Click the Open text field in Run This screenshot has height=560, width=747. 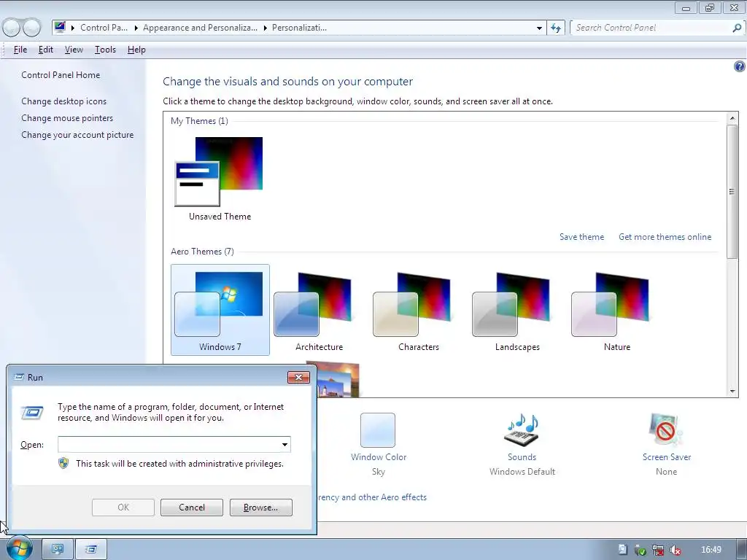pyautogui.click(x=169, y=445)
